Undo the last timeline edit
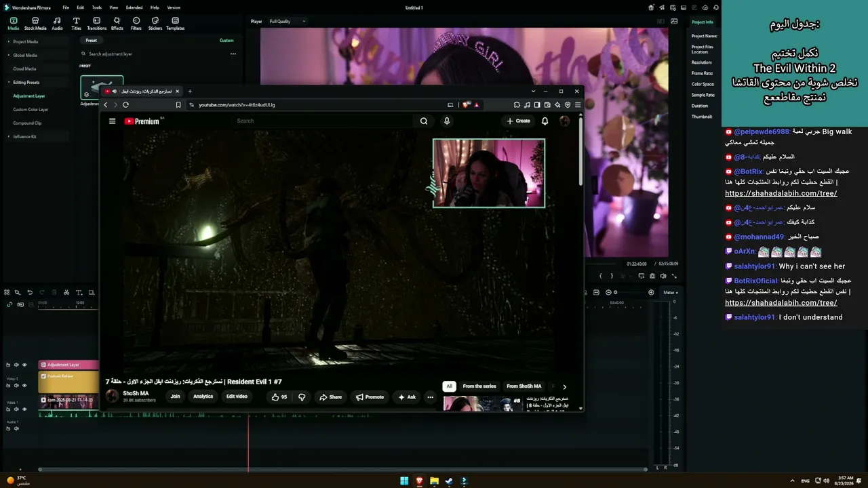Screen dimensions: 868x488 [x=30, y=293]
